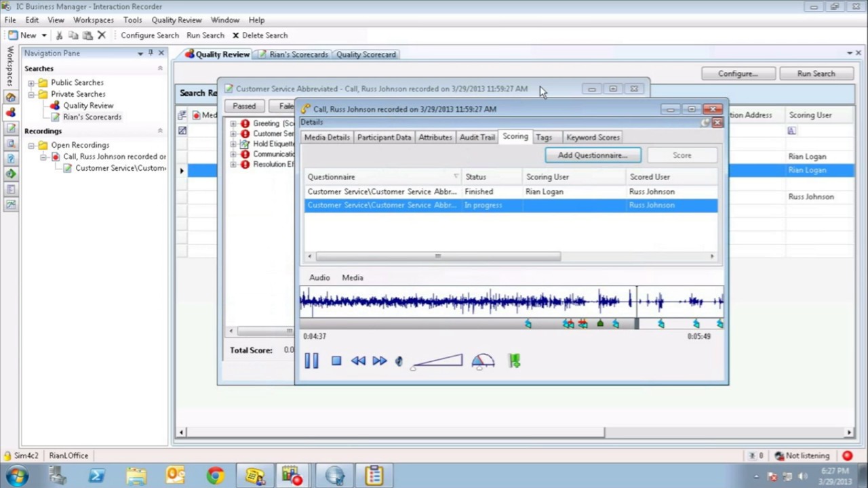Viewport: 868px width, 488px height.
Task: Click the Not listening status indicator
Action: pos(803,456)
